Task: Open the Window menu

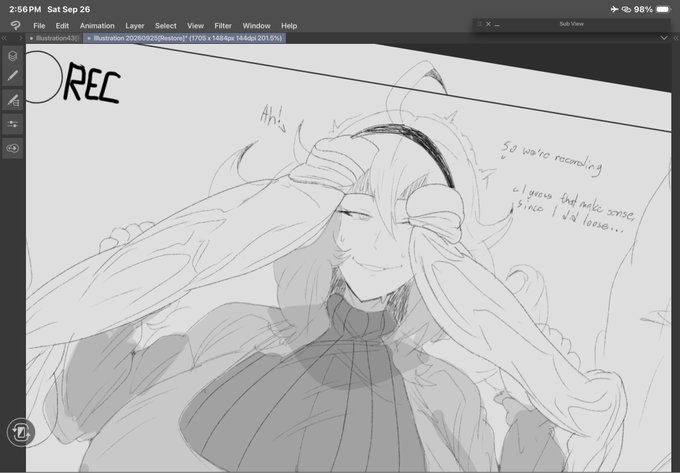Action: pos(256,26)
